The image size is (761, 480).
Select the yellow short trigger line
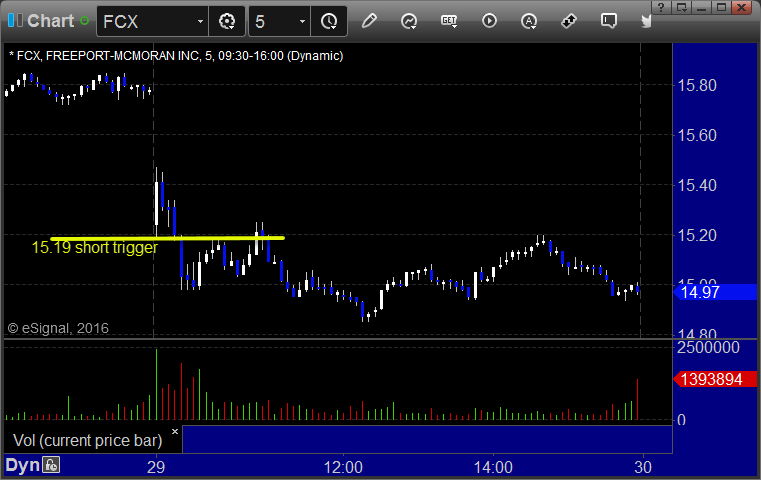(167, 238)
